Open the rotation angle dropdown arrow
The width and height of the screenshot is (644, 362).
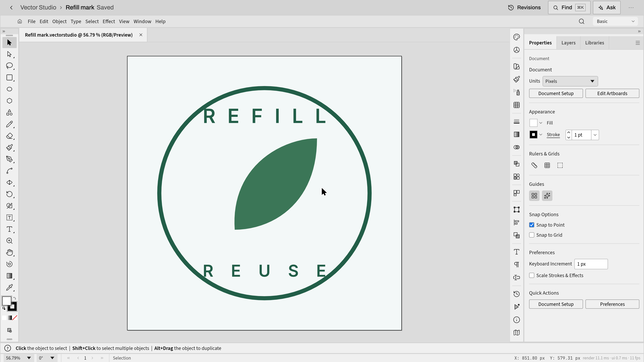pos(52,358)
